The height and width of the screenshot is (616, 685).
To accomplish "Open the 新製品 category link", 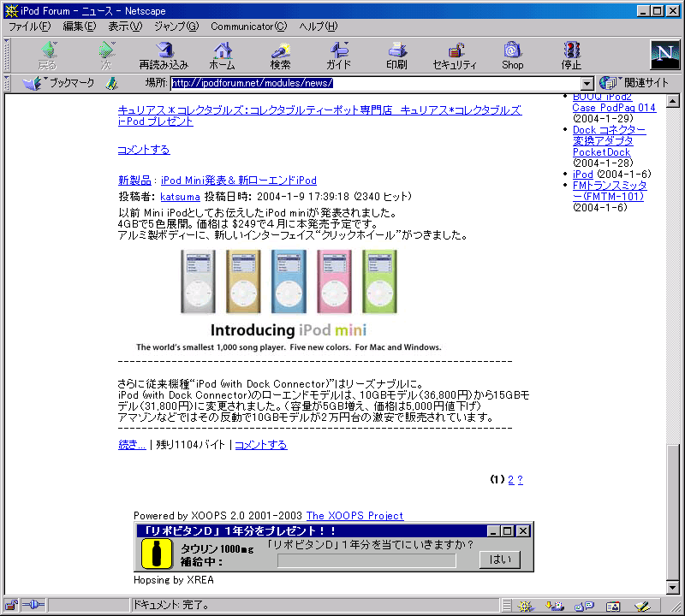I will 134,181.
